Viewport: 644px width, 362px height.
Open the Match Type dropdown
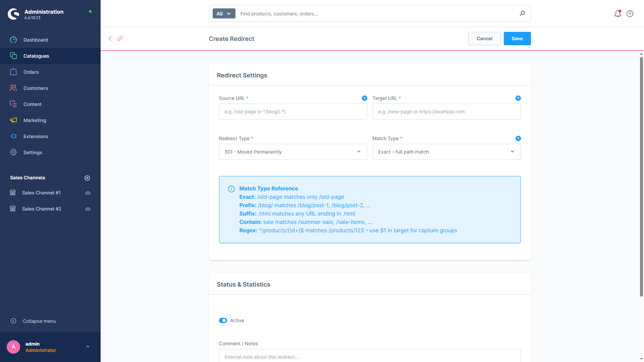(x=446, y=152)
